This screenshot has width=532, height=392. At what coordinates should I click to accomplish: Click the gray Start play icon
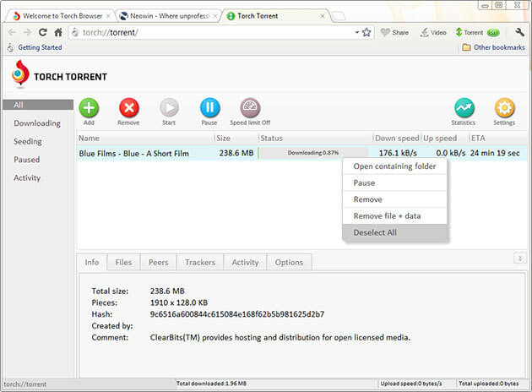click(169, 107)
